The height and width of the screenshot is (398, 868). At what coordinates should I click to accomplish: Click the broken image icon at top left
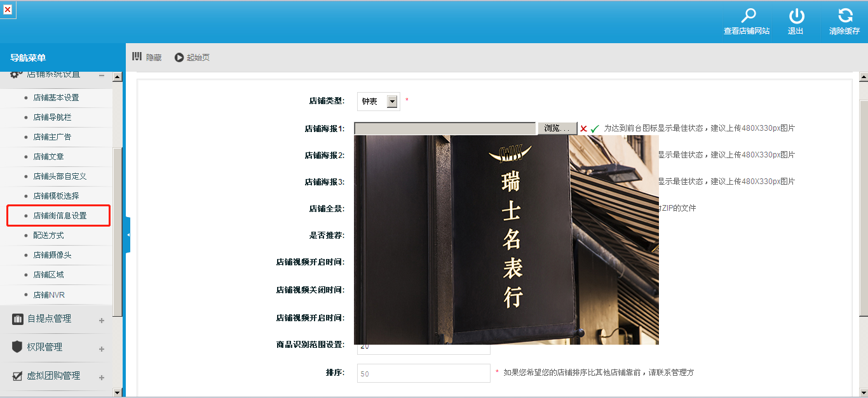point(8,10)
